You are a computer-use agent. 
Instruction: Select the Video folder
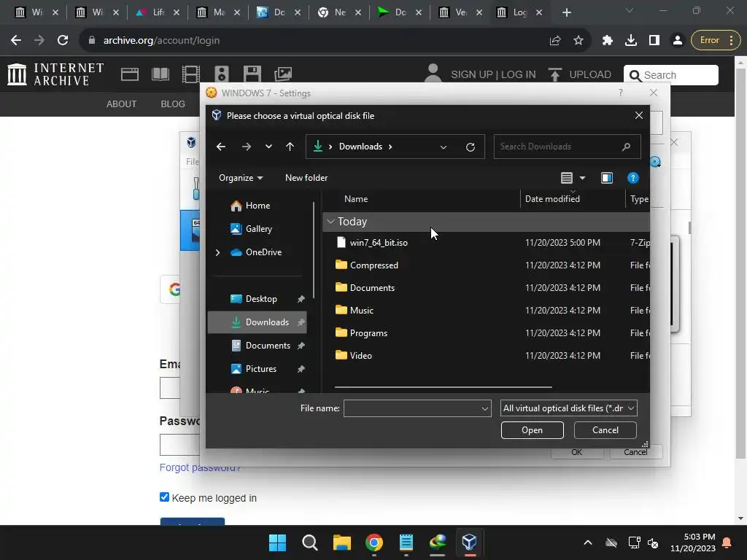click(360, 356)
